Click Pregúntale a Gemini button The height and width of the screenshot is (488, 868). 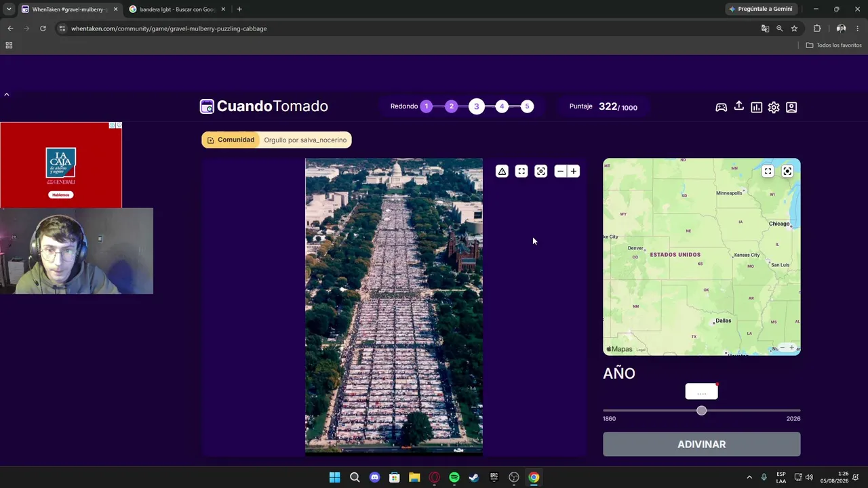(x=760, y=9)
